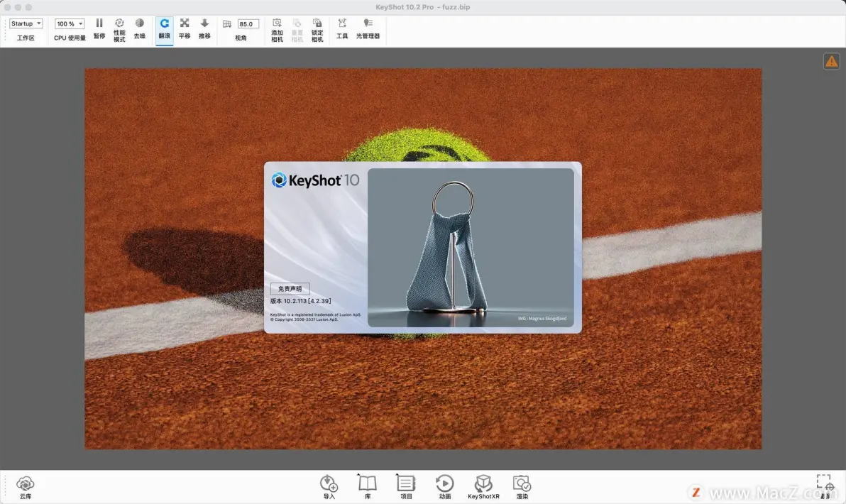Click the KeyShot 10 splash logo
846x504 pixels.
316,180
